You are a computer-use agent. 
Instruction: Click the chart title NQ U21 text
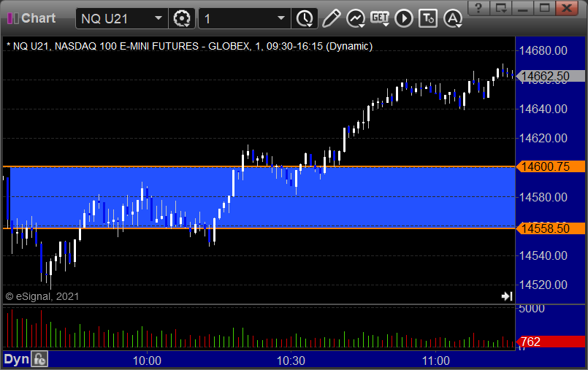(189, 46)
